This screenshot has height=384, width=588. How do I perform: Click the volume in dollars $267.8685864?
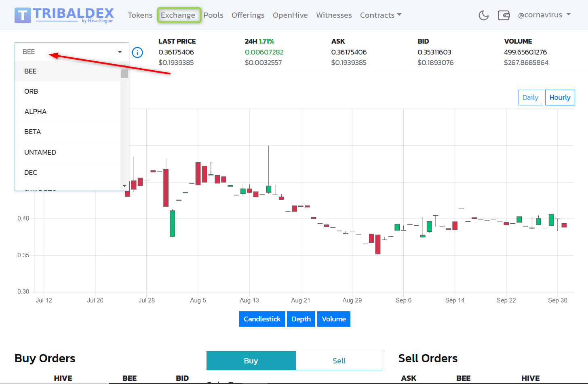click(526, 63)
